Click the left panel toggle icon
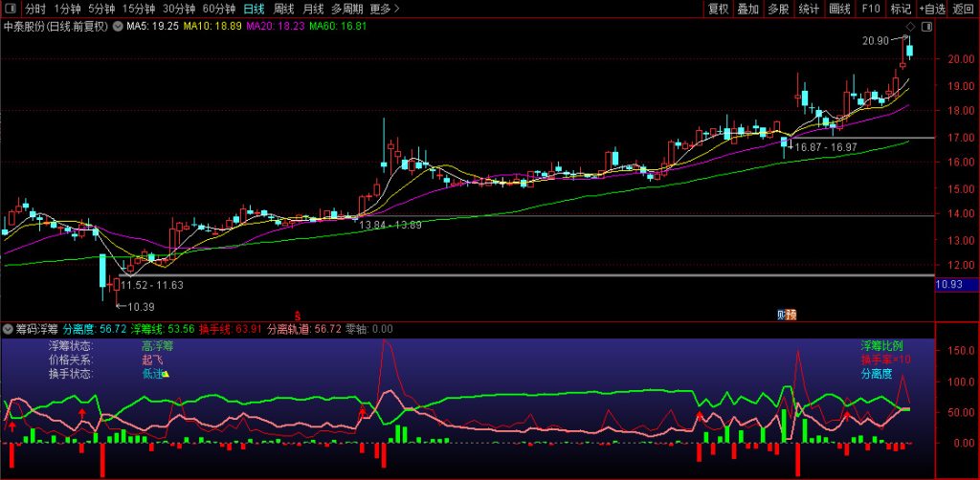This screenshot has width=980, height=480. tap(10, 9)
